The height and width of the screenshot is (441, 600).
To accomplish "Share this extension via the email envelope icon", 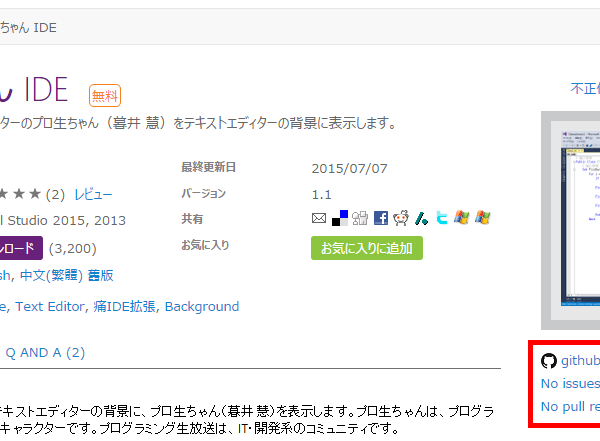I will tap(319, 218).
